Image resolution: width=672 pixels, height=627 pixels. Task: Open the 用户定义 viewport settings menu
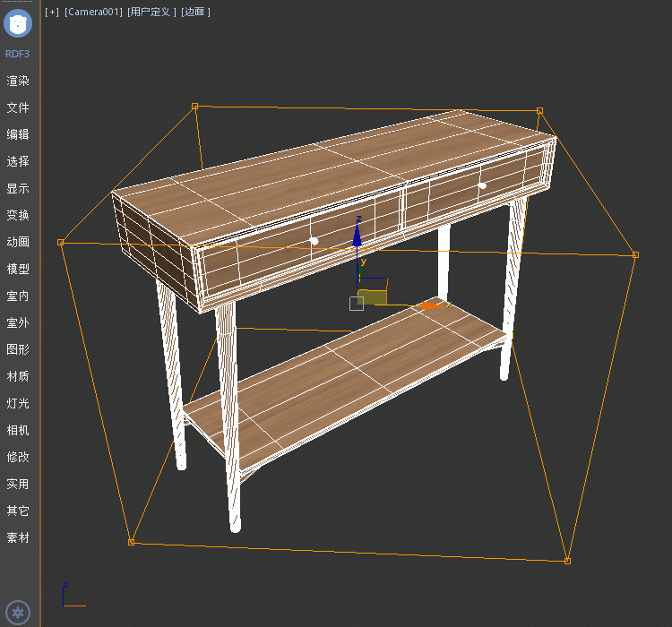tap(151, 13)
